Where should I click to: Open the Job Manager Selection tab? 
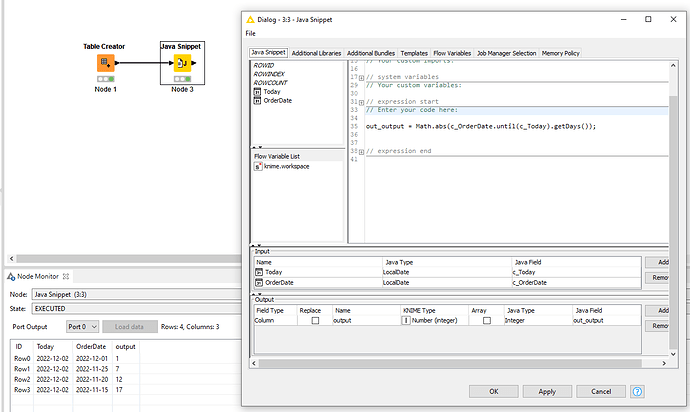coord(506,53)
